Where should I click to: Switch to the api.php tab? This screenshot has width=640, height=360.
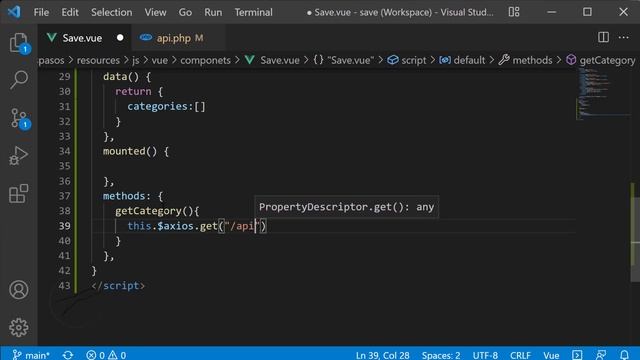[x=178, y=38]
